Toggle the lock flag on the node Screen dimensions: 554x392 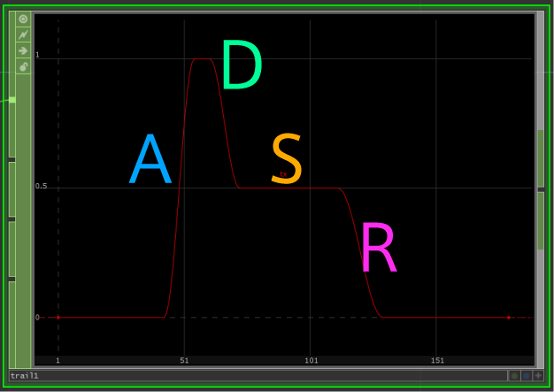[x=23, y=66]
